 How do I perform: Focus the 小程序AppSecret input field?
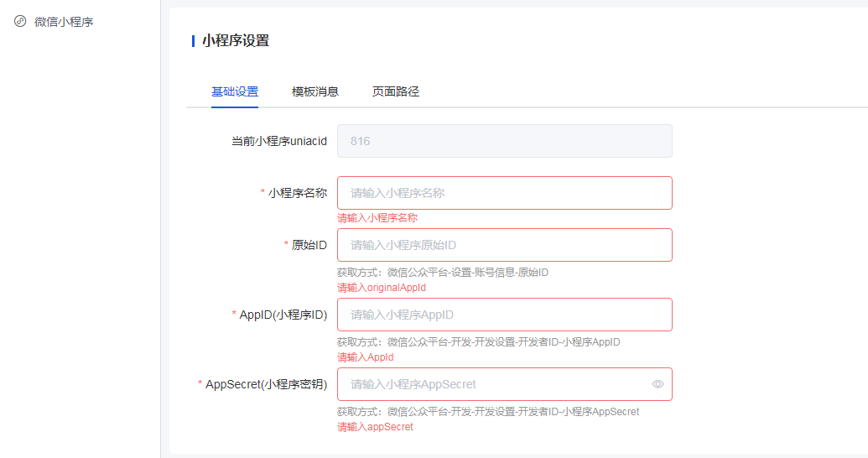coord(492,384)
